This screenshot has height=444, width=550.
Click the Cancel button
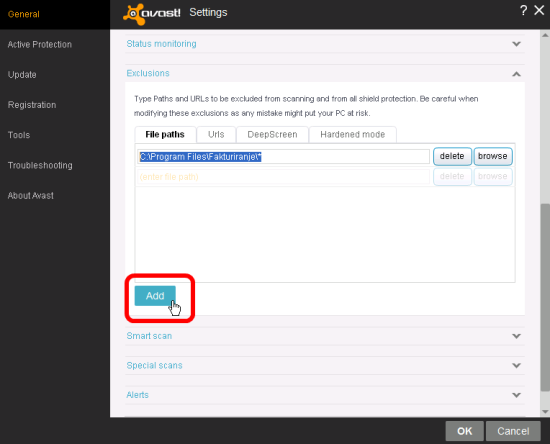513,431
